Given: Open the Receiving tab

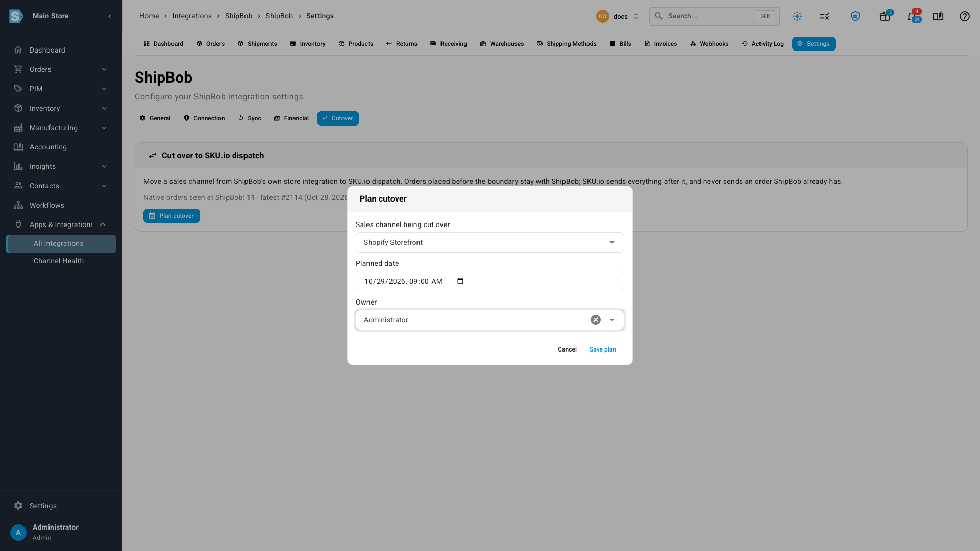Looking at the screenshot, I should point(449,44).
